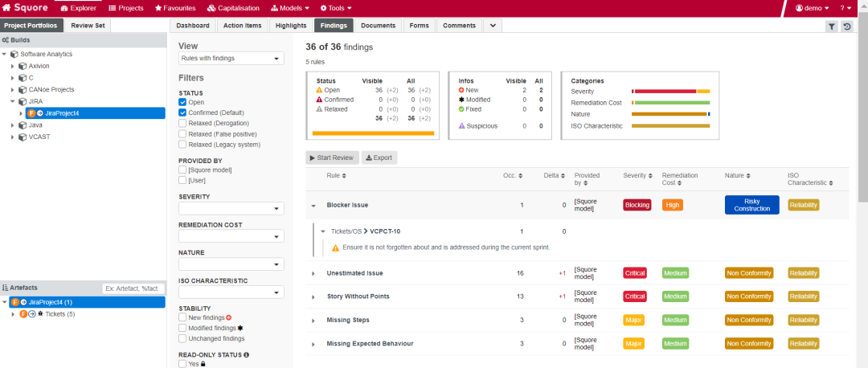
Task: Open the demo user account menu
Action: [x=812, y=8]
